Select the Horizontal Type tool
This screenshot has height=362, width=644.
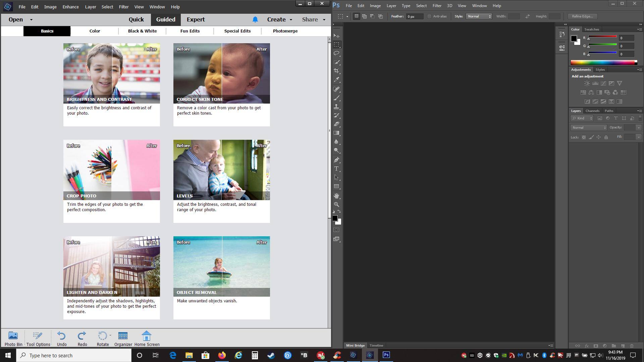coord(337,169)
